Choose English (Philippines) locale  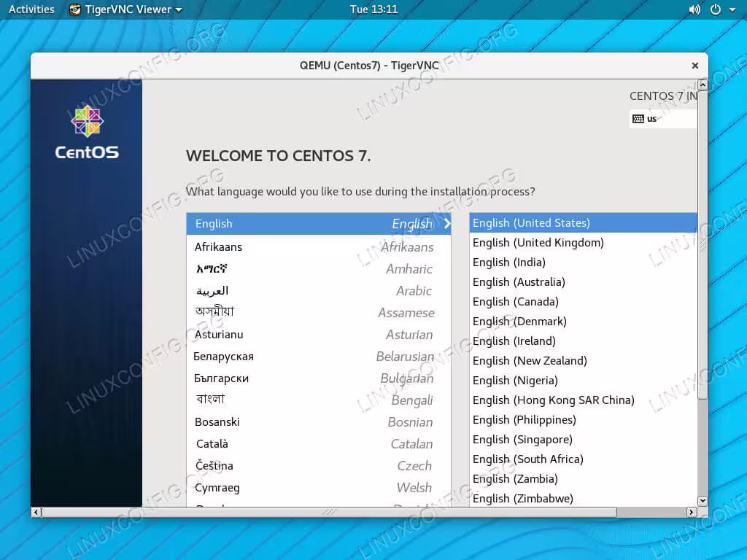[583, 420]
